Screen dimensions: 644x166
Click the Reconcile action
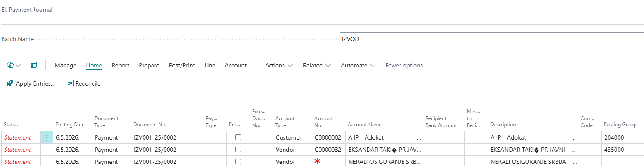coord(84,83)
